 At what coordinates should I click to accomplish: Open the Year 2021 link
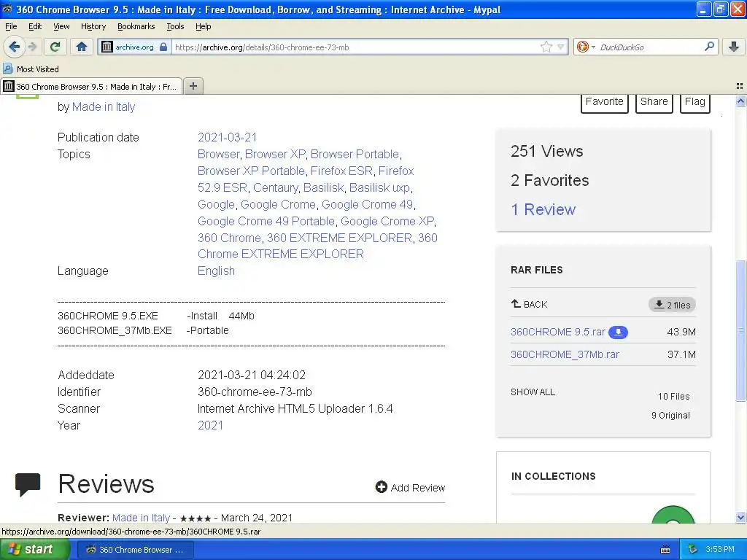[x=210, y=425]
